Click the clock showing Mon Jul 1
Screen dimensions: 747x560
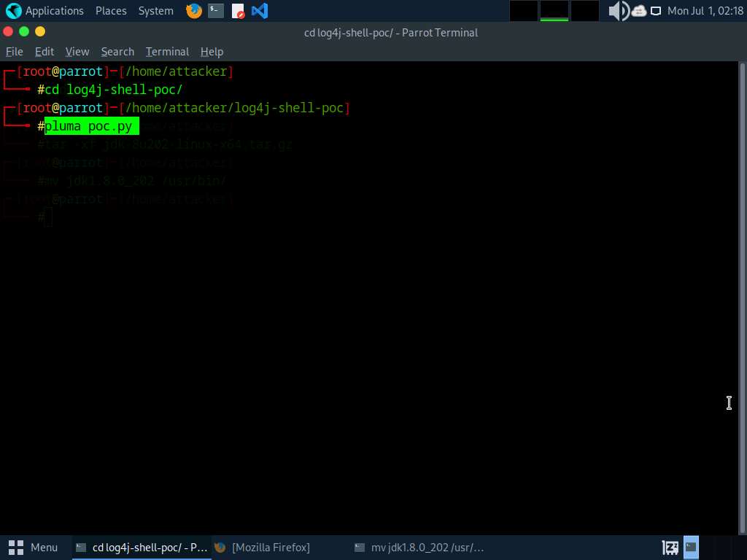[705, 11]
